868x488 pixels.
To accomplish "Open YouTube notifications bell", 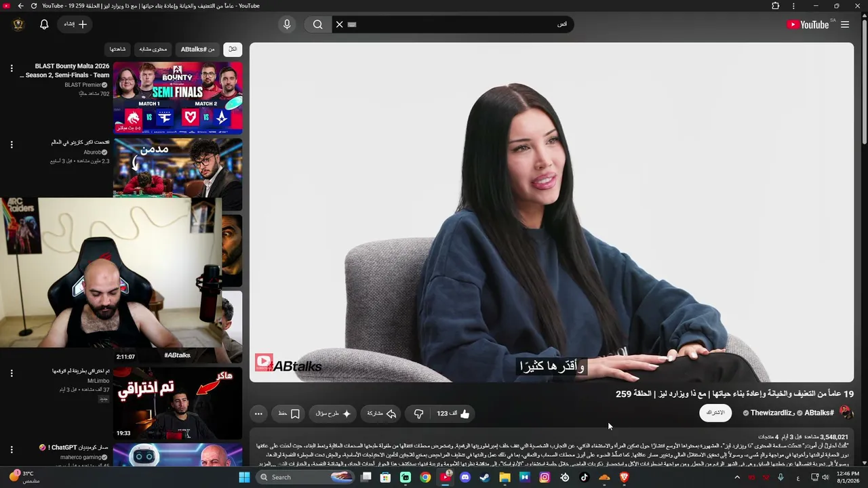I will click(44, 24).
